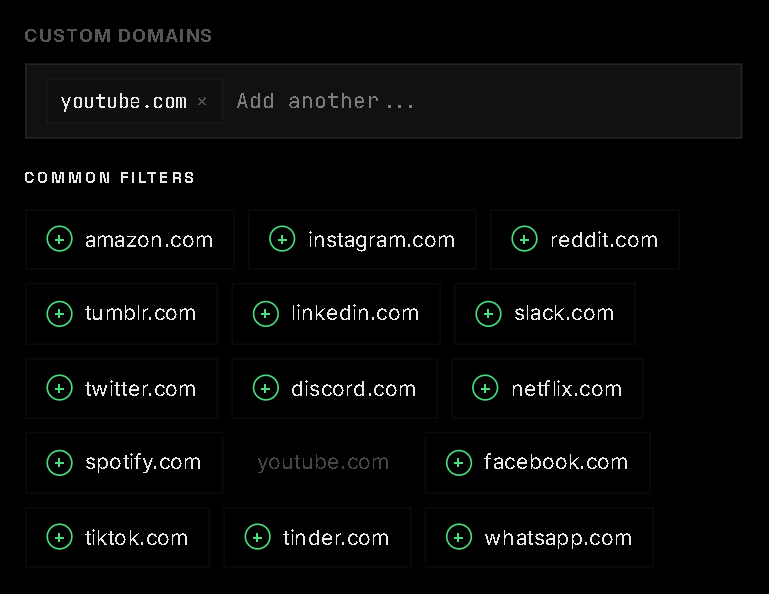This screenshot has height=594, width=769.
Task: Add tinder.com filter chip
Action: (317, 537)
